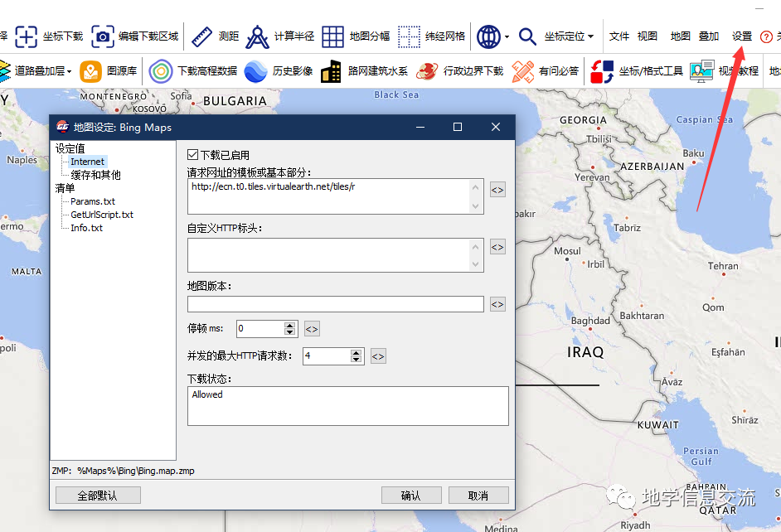Viewport: 781px width, 532px height.
Task: Click the angle-bracket button beside 地图版本 field
Action: (497, 304)
